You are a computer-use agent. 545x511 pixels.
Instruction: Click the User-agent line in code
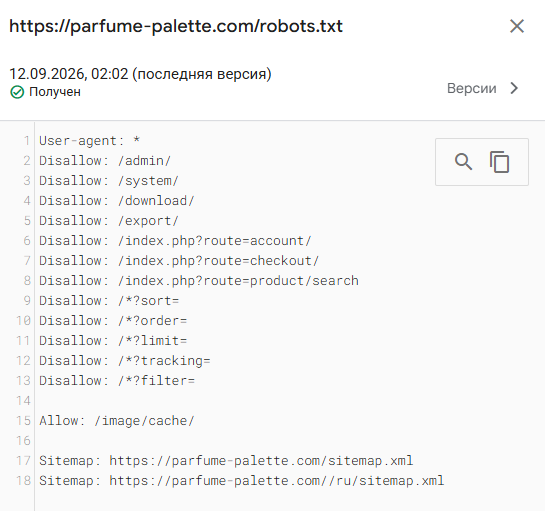[x=90, y=141]
